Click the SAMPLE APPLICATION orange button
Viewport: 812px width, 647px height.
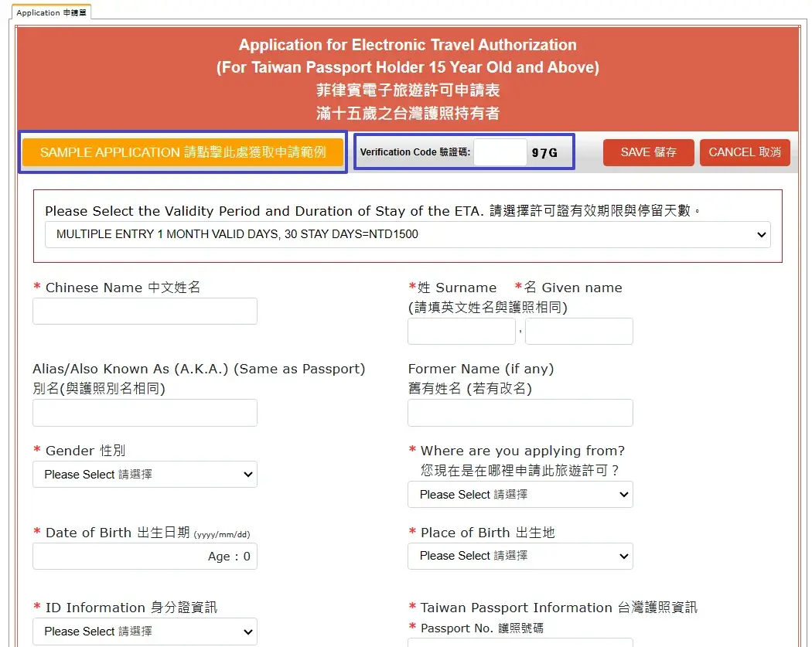click(x=183, y=152)
